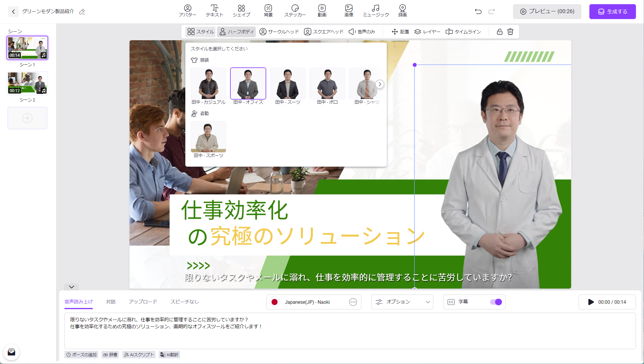The image size is (644, 364).
Task: Switch to the 対話 tab
Action: 111,302
